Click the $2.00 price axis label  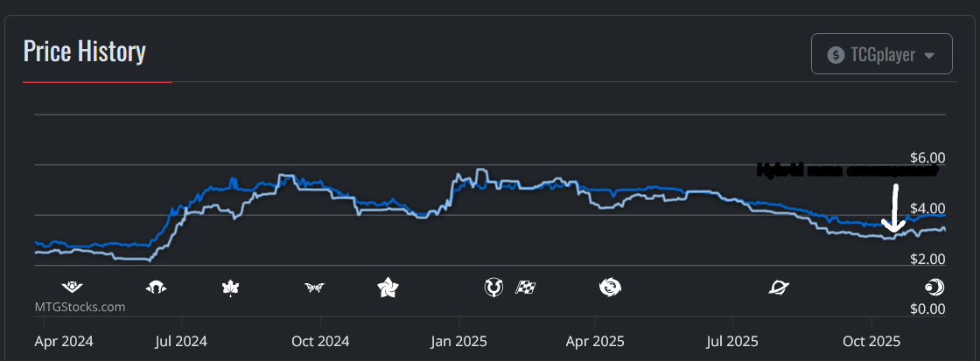click(x=927, y=259)
